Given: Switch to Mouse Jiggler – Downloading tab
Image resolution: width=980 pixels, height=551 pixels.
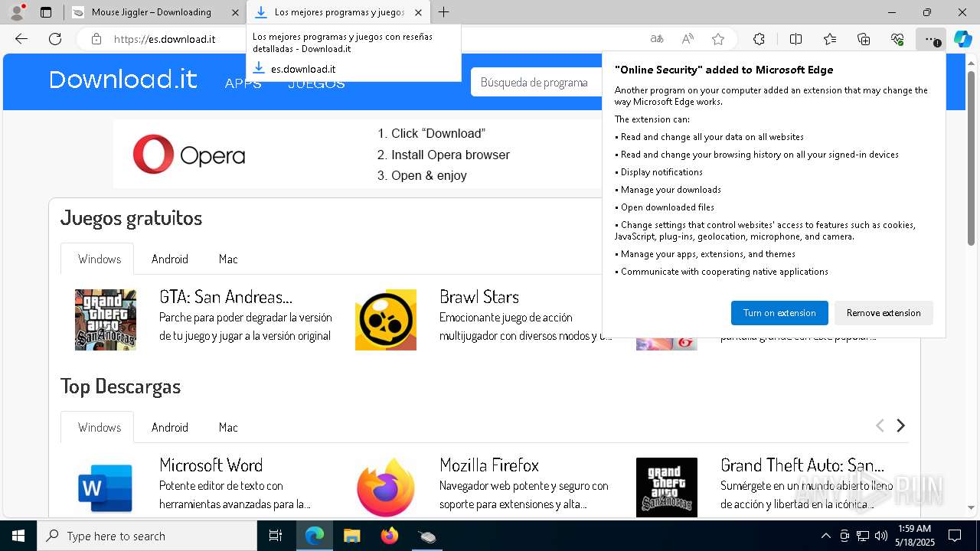Looking at the screenshot, I should (152, 12).
